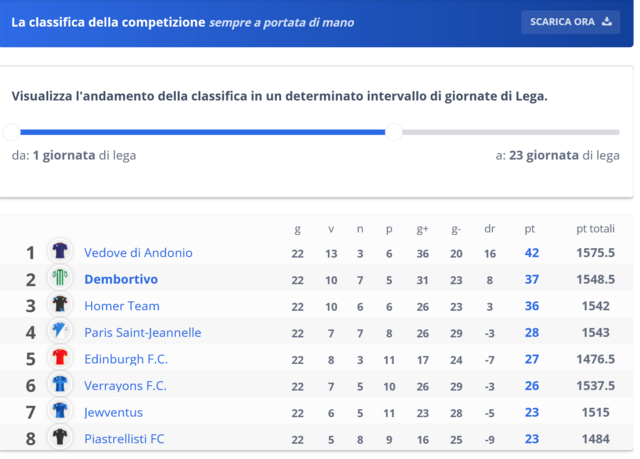Click the Scarica Ora button
The height and width of the screenshot is (459, 640).
[x=571, y=22]
